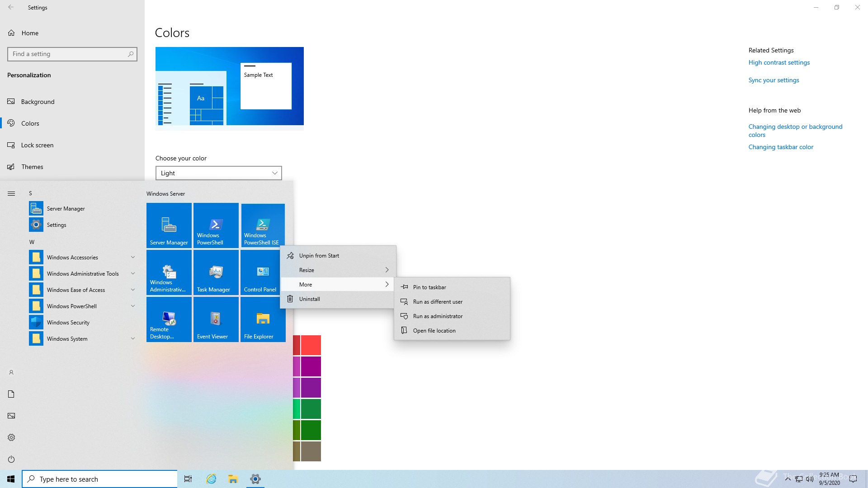Launch Internet Explorer from taskbar
This screenshot has width=868, height=488.
[x=211, y=479]
